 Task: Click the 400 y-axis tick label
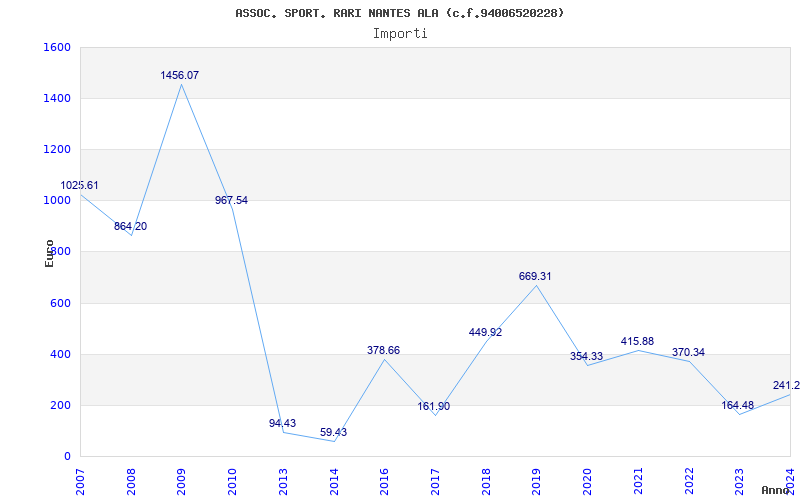click(x=60, y=354)
